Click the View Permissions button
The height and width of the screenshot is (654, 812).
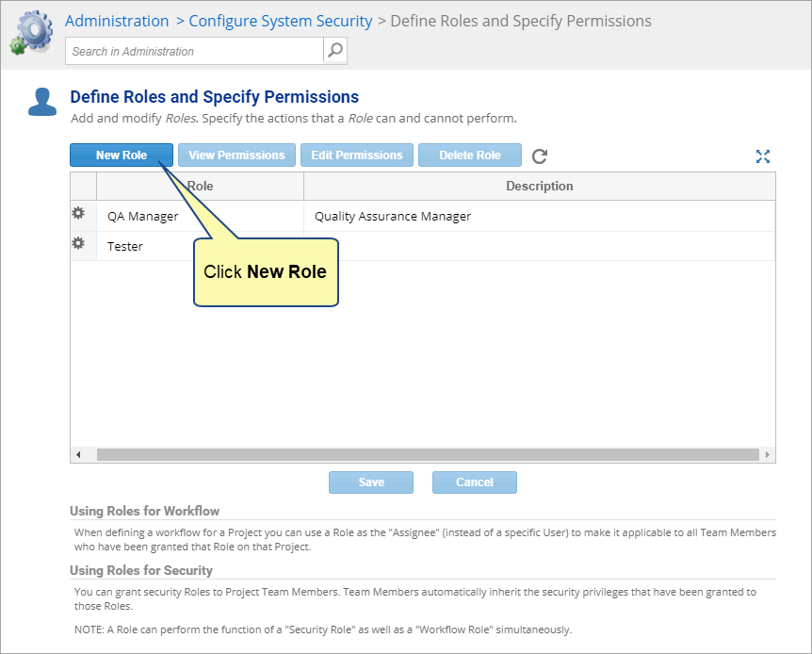236,155
